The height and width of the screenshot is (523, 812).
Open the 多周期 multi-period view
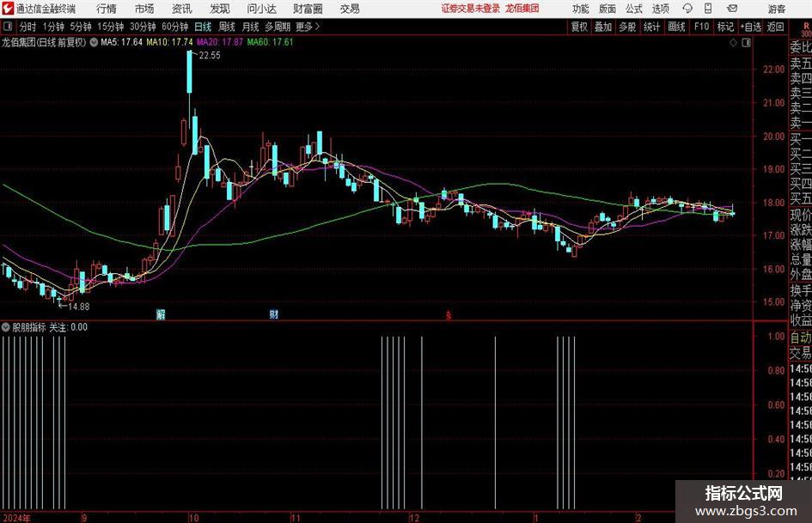click(x=278, y=27)
